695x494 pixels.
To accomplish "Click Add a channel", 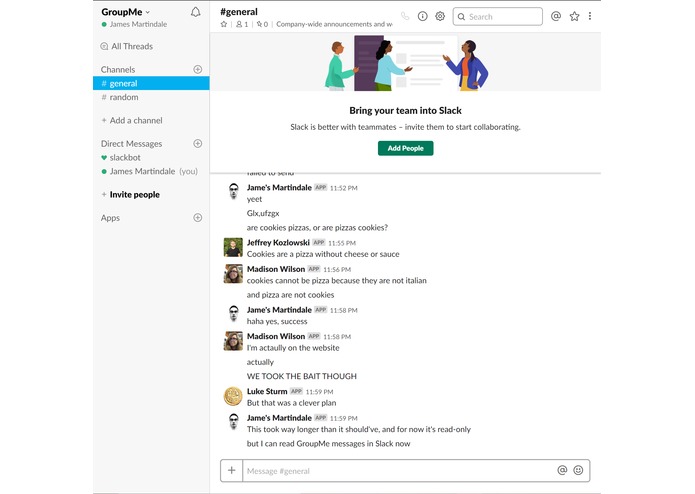I will [x=132, y=121].
